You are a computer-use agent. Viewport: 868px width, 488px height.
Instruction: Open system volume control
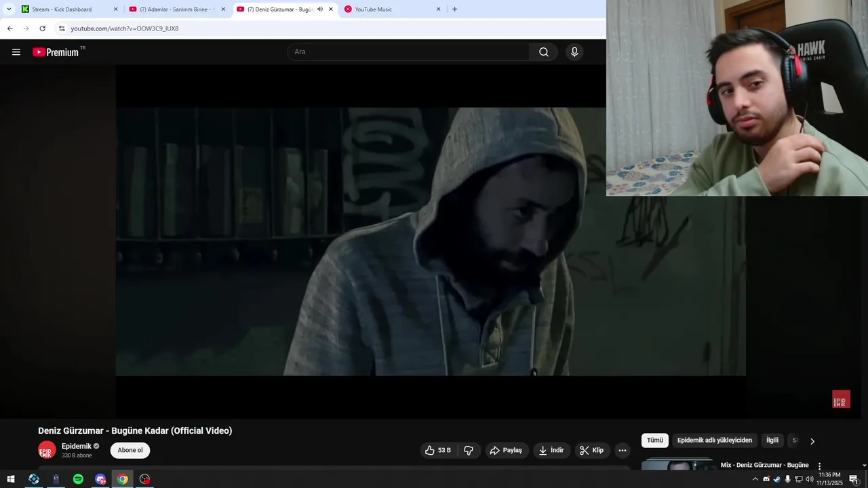[x=809, y=479]
